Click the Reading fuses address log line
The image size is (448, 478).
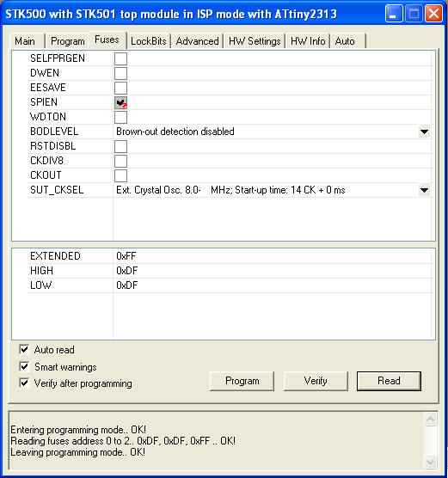[x=123, y=441]
